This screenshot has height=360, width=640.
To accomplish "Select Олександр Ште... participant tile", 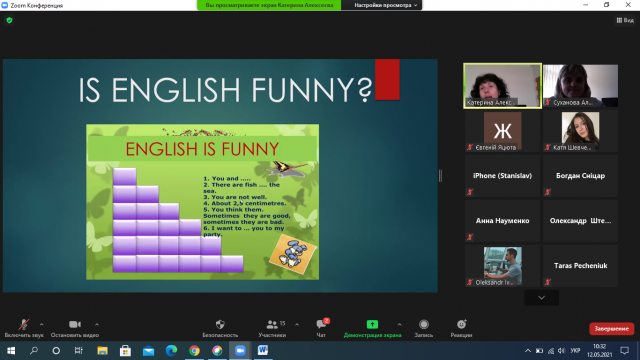I will coord(580,221).
